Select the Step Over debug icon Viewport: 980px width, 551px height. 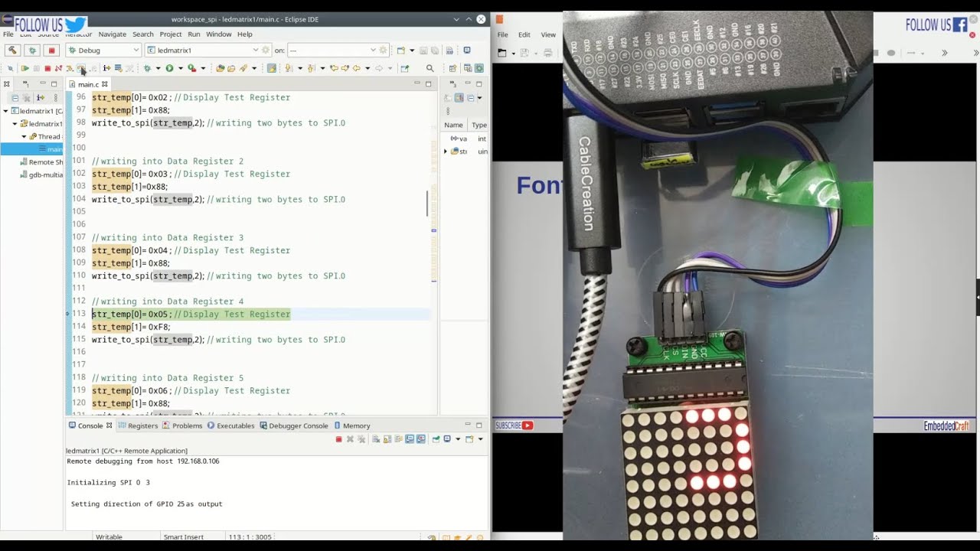81,68
